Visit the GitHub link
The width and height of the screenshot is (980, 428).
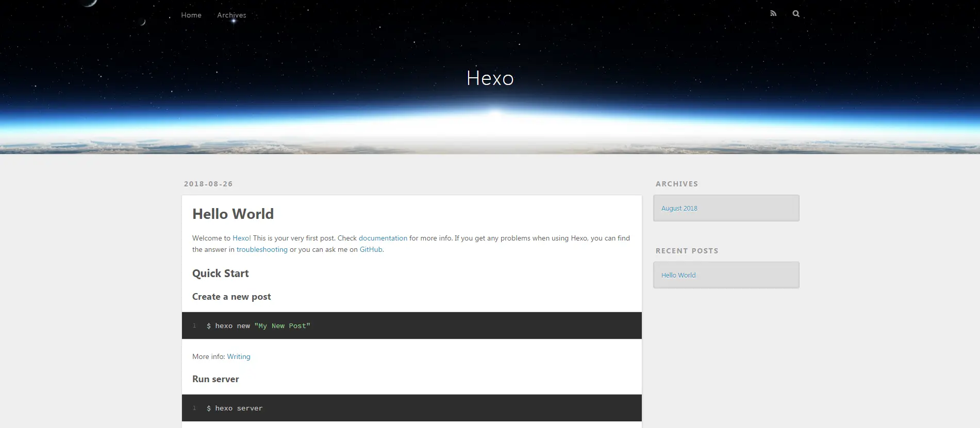coord(371,249)
